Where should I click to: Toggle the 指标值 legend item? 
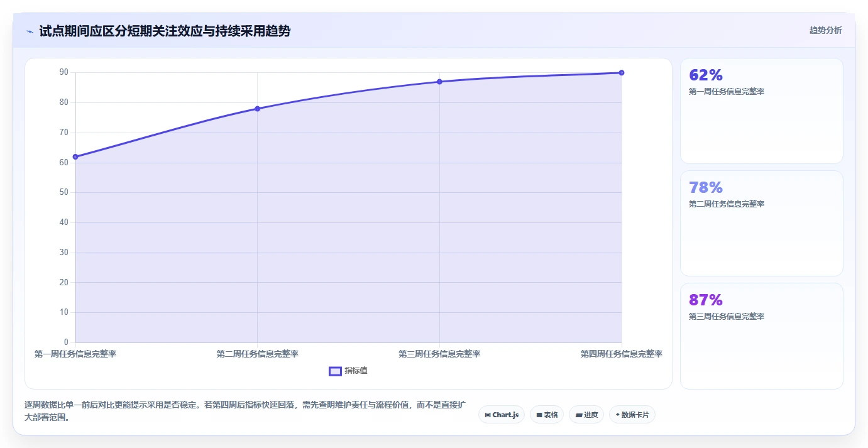pos(348,371)
